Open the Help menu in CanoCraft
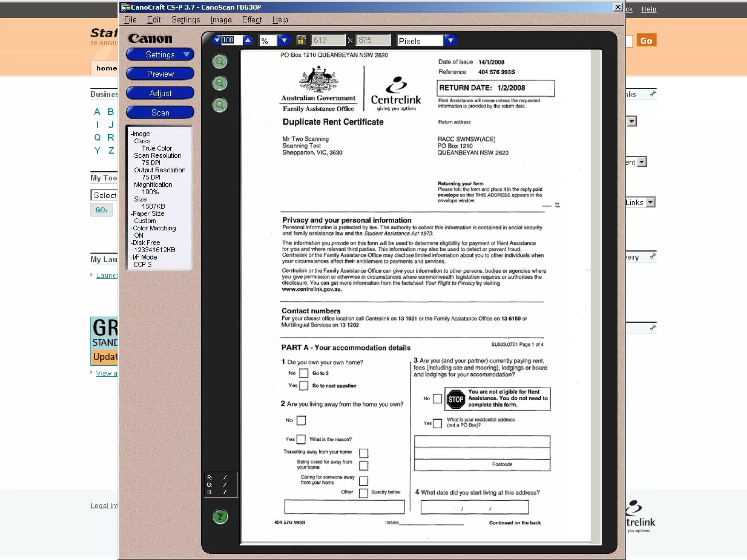The image size is (747, 560). 280,20
